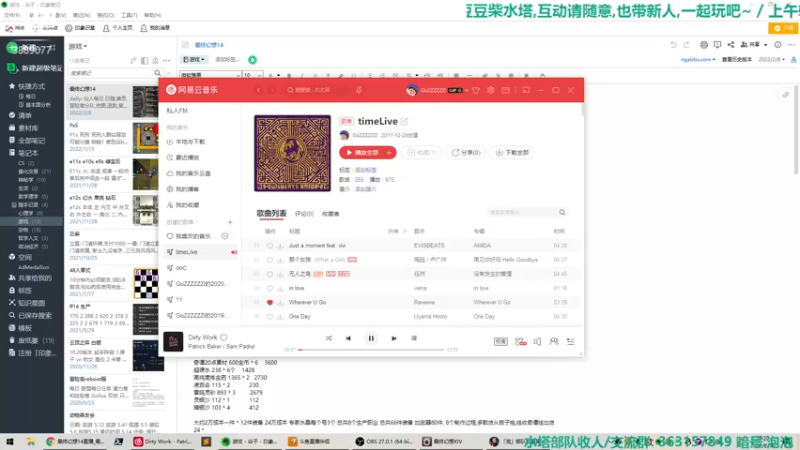Screen dimensions: 800x450
Task: Edit the timeLive playlist title
Action: (x=404, y=121)
